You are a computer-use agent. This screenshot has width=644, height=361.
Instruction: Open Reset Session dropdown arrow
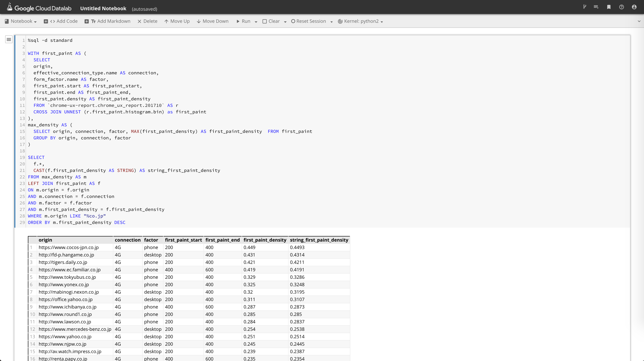click(x=332, y=22)
